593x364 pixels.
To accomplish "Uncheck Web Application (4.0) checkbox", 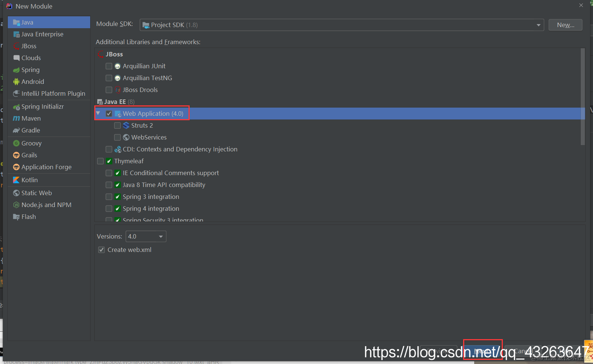I will pos(109,114).
